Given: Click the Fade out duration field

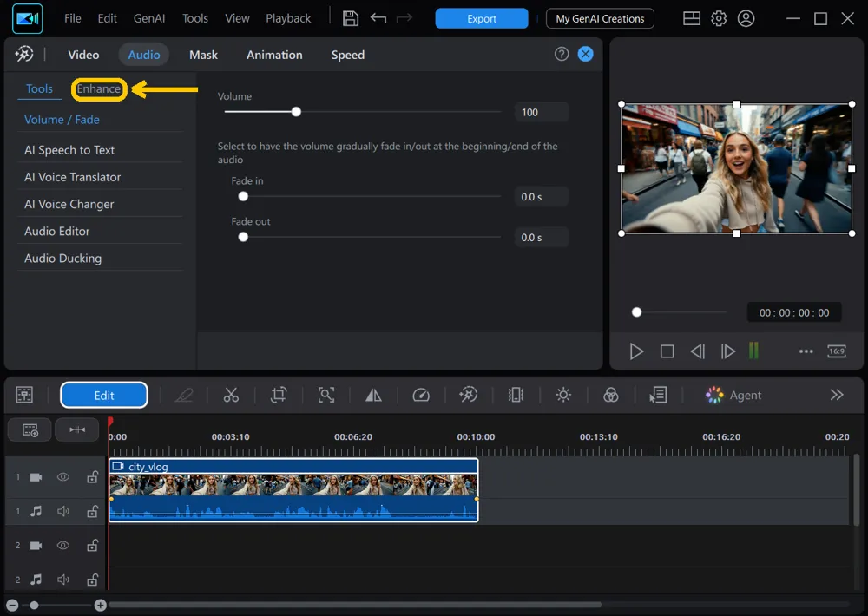Looking at the screenshot, I should [x=541, y=238].
